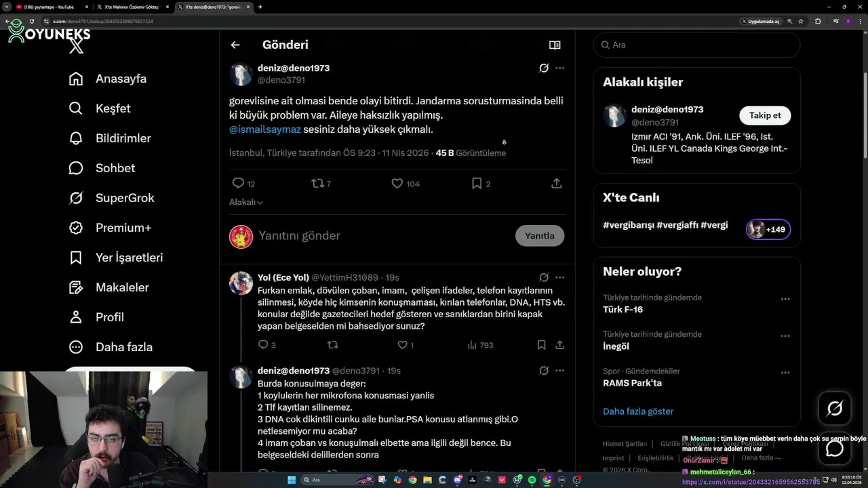
Task: Open floating Grok button
Action: click(835, 408)
